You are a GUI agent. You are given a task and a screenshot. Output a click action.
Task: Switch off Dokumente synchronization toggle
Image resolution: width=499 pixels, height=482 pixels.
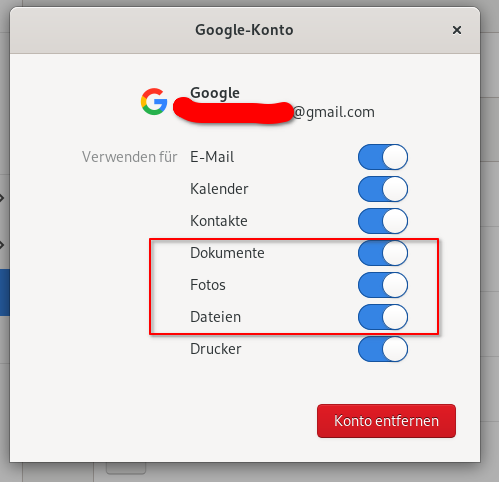pyautogui.click(x=383, y=253)
